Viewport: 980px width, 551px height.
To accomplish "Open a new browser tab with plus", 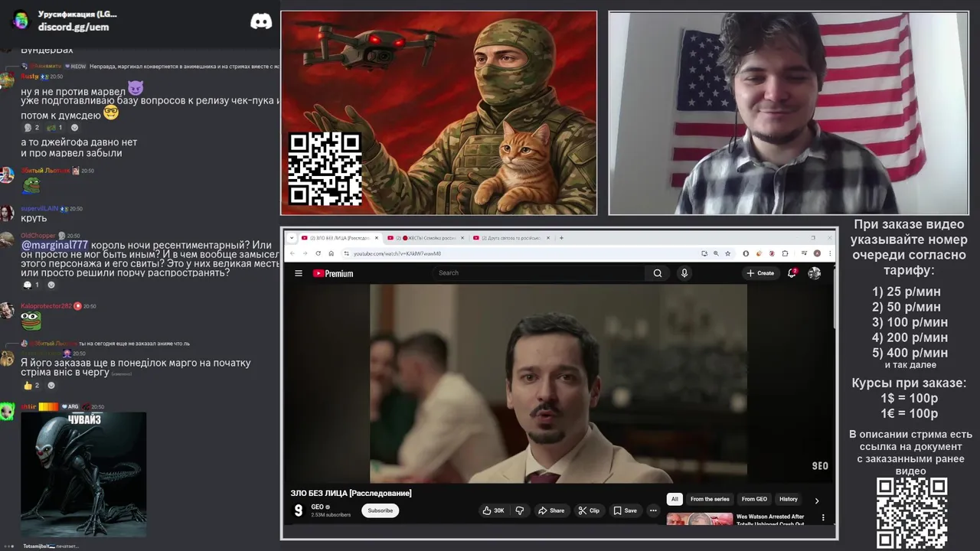I will (x=561, y=238).
